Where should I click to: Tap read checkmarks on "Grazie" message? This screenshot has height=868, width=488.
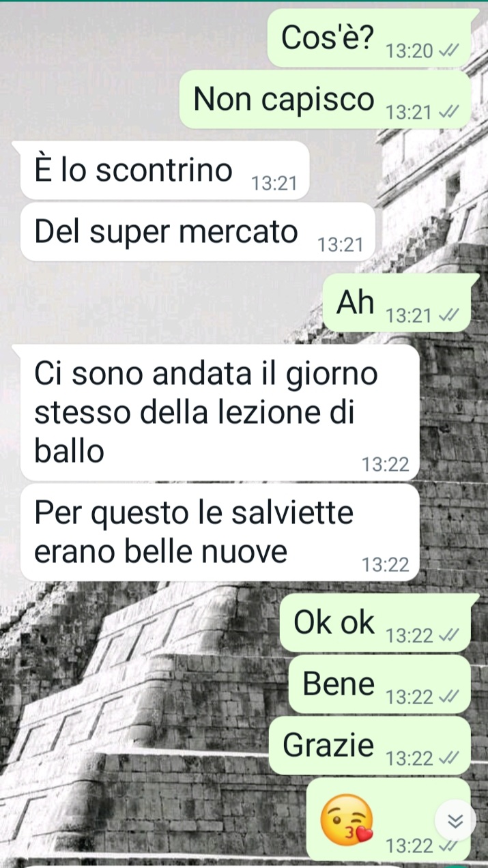(448, 758)
